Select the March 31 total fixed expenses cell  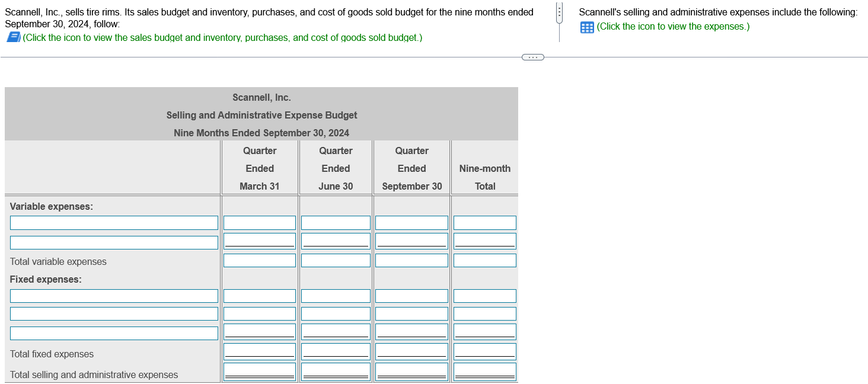point(259,350)
